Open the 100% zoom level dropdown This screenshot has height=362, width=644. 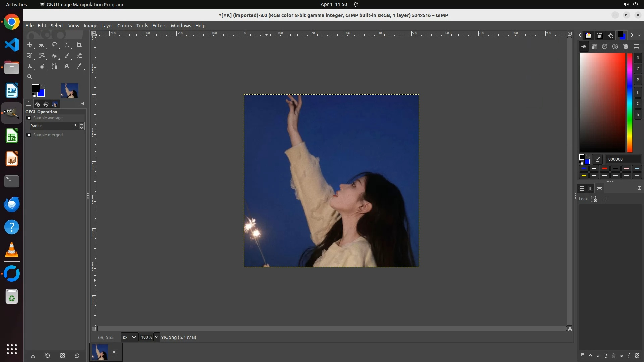coord(157,337)
